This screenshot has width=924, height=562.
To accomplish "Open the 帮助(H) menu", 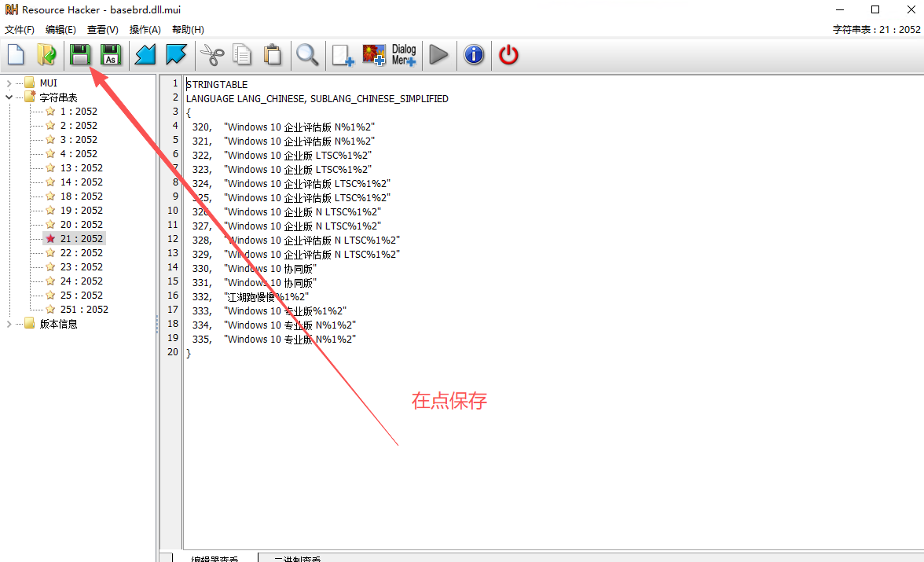I will point(188,30).
